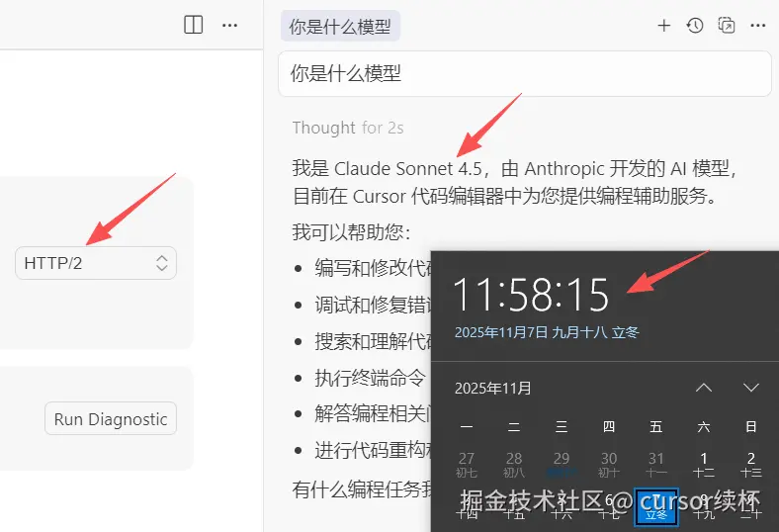Select October 29 in calendar
Viewport: 779px width, 532px height.
point(562,465)
